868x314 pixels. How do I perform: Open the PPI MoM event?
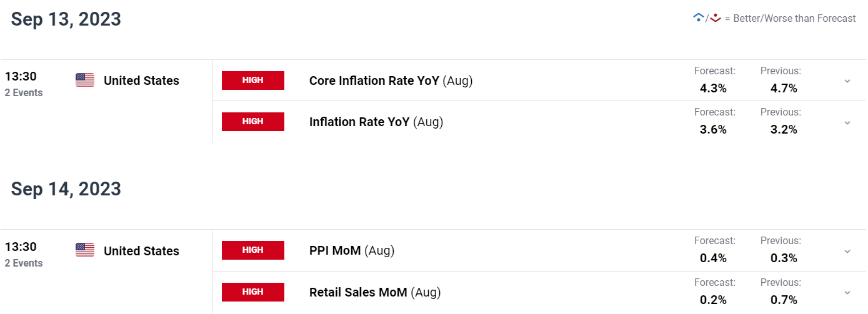click(x=352, y=250)
